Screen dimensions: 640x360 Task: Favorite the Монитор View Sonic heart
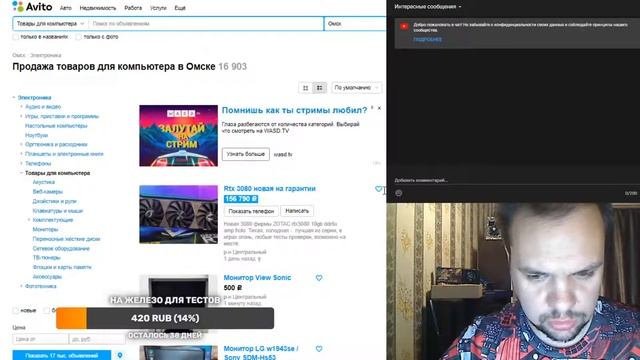pyautogui.click(x=319, y=278)
